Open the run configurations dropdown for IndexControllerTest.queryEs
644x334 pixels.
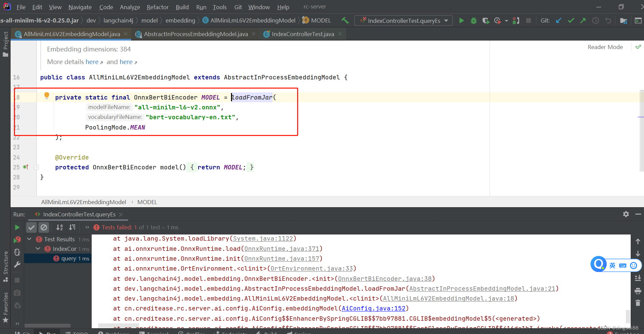click(x=447, y=20)
